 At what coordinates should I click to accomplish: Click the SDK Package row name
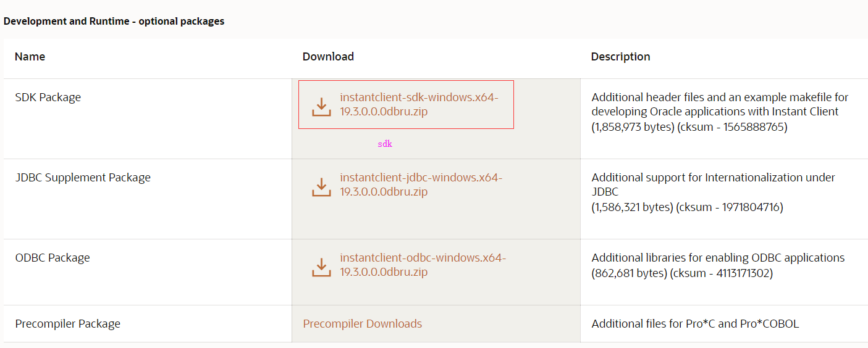48,97
